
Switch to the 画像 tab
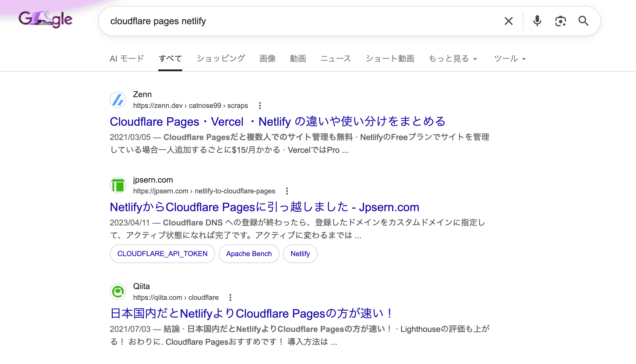(267, 58)
